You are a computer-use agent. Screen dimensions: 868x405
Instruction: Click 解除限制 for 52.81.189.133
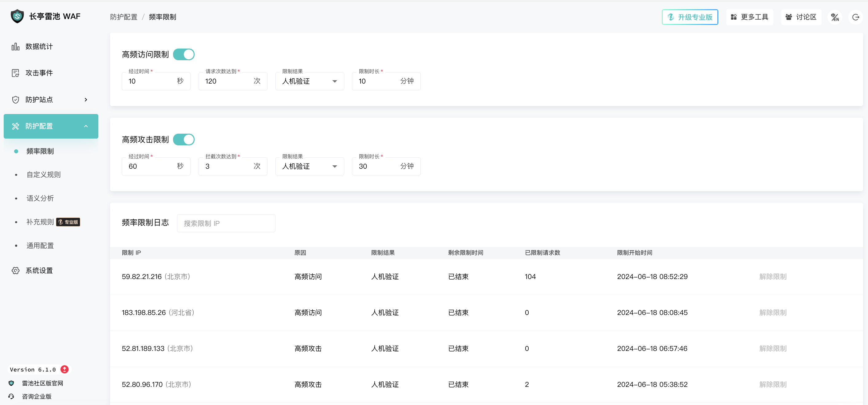[773, 348]
